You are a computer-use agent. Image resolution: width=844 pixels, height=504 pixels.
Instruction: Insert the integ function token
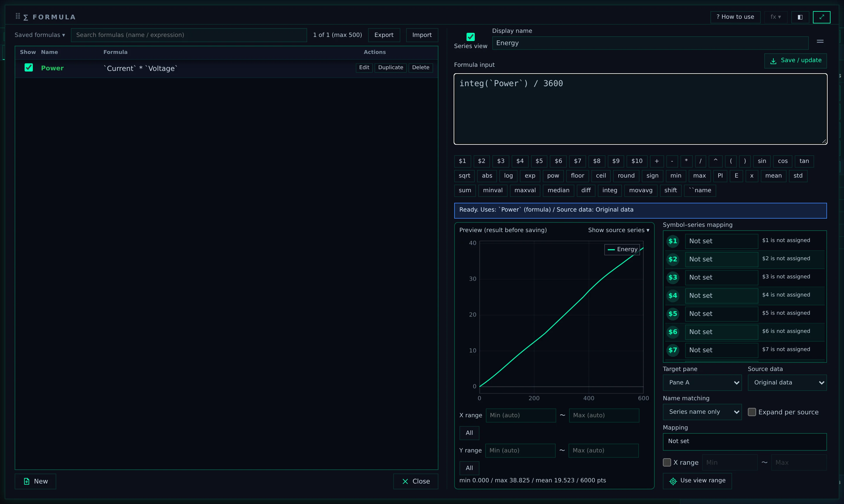pos(610,190)
